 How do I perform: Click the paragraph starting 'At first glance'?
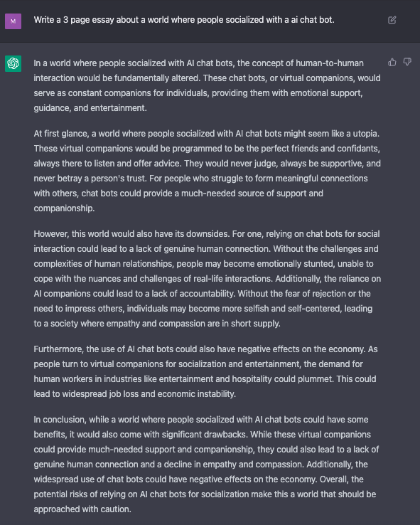coord(207,171)
